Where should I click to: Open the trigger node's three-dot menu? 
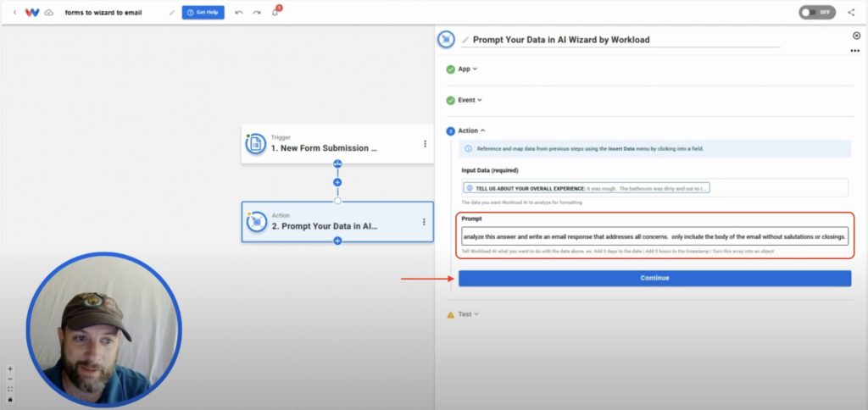pyautogui.click(x=425, y=144)
